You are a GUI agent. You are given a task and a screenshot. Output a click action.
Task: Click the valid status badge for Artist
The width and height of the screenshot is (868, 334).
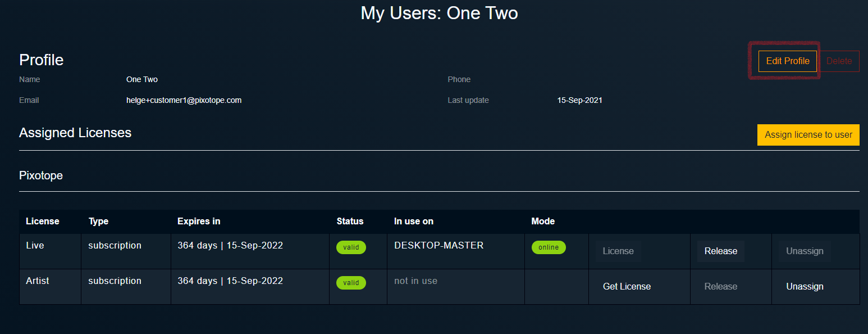(x=351, y=283)
